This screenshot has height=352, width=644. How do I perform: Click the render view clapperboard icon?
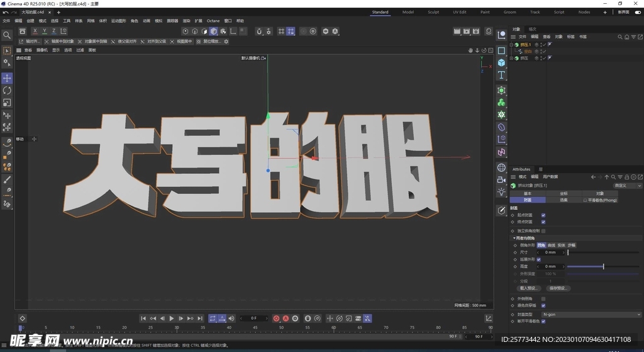coord(457,31)
